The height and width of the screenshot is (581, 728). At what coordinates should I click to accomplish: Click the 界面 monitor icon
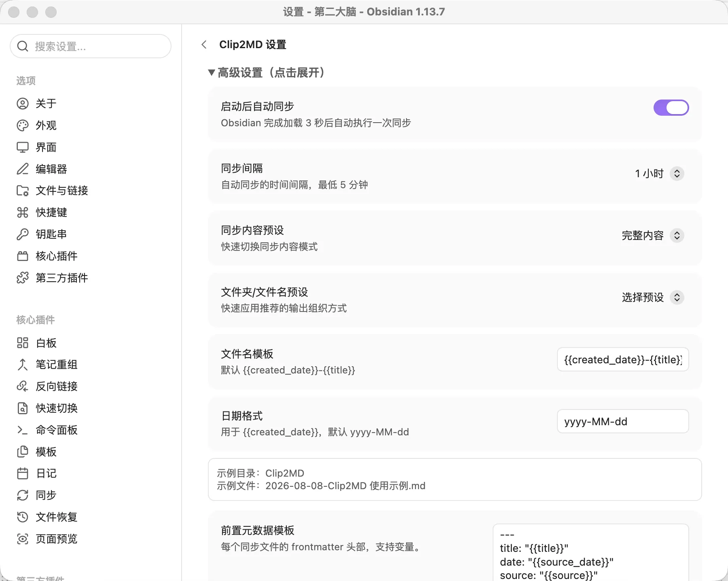pos(23,147)
